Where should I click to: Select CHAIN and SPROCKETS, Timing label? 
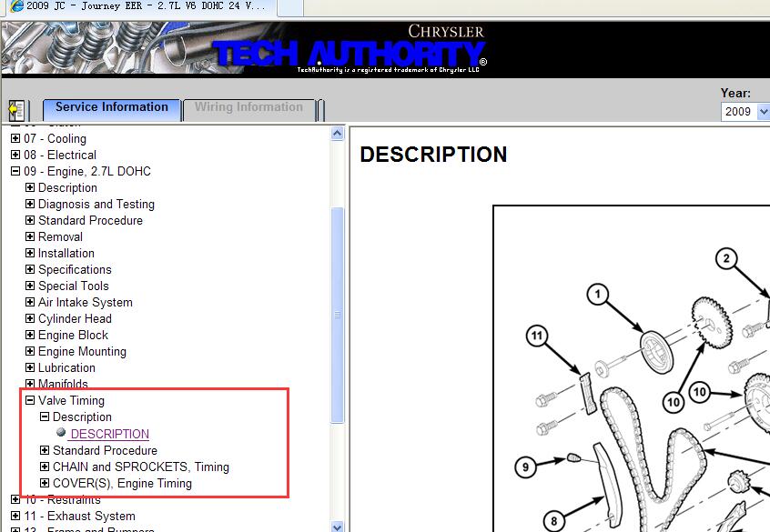(x=141, y=467)
